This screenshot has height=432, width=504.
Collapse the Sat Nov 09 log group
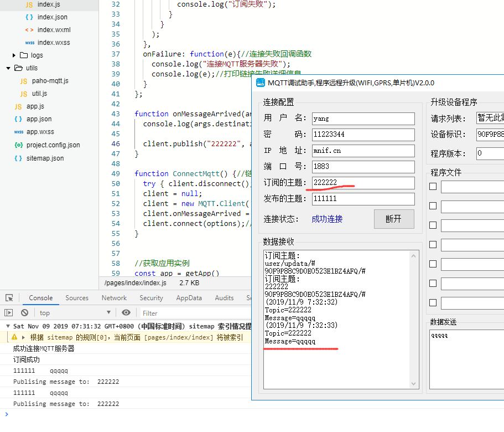pyautogui.click(x=8, y=326)
